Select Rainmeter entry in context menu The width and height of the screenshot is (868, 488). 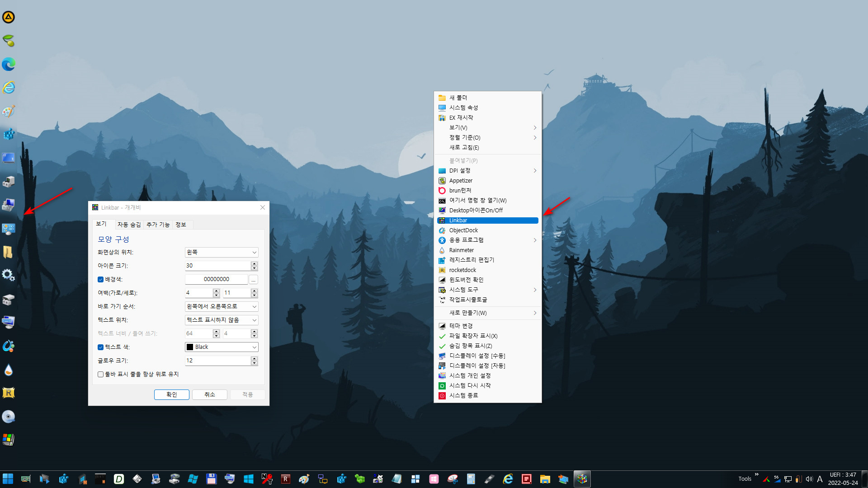(487, 250)
